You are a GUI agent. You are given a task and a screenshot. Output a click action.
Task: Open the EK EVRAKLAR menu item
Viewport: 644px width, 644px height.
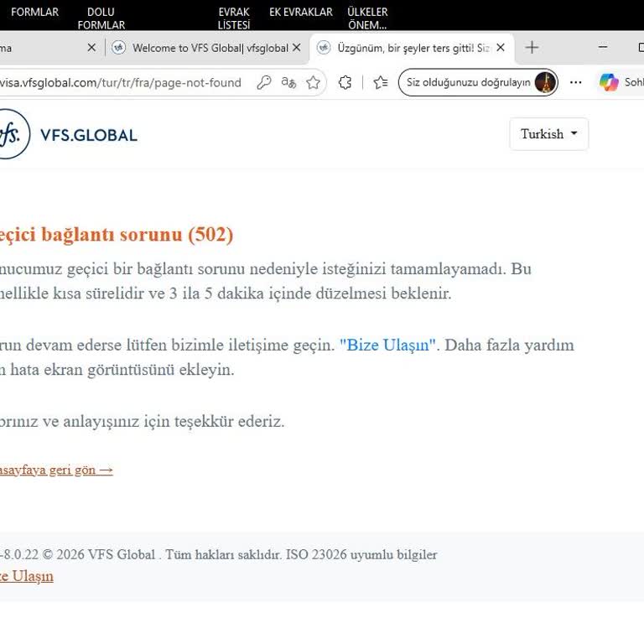301,12
